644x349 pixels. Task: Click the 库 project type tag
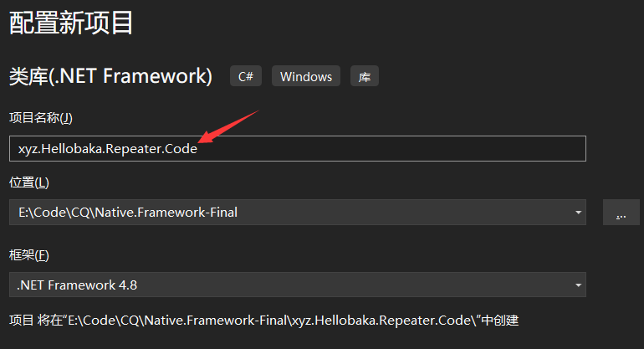[365, 76]
